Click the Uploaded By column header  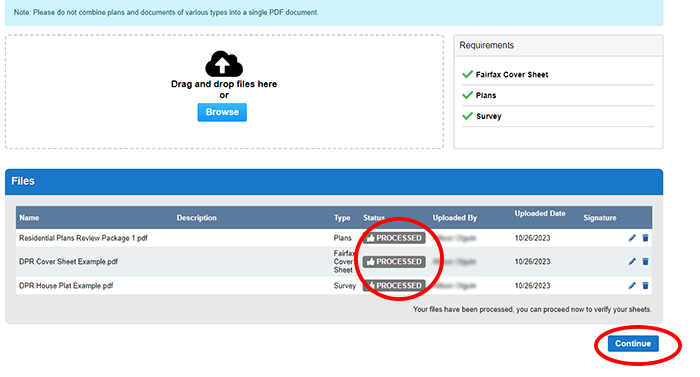tap(454, 218)
